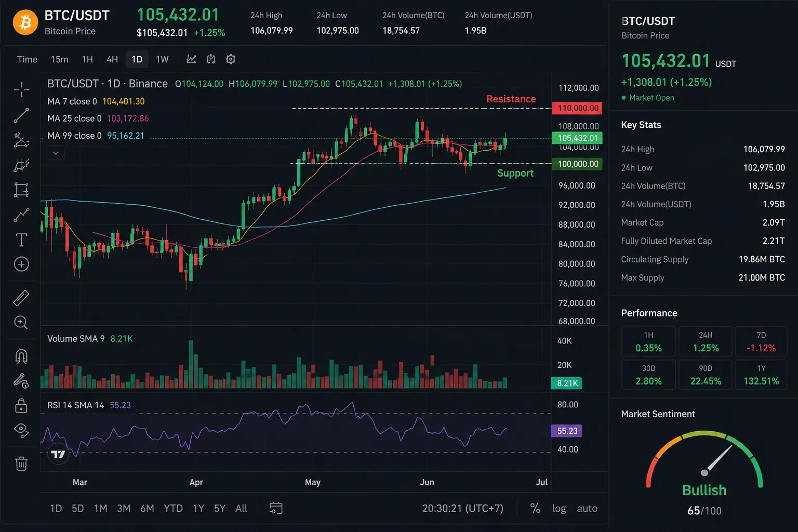Select the MA 7 close indicator legend
The image size is (798, 532).
(x=96, y=101)
